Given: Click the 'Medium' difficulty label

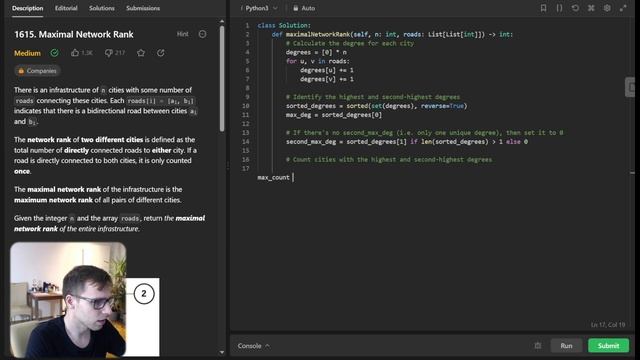Looking at the screenshot, I should click(27, 53).
